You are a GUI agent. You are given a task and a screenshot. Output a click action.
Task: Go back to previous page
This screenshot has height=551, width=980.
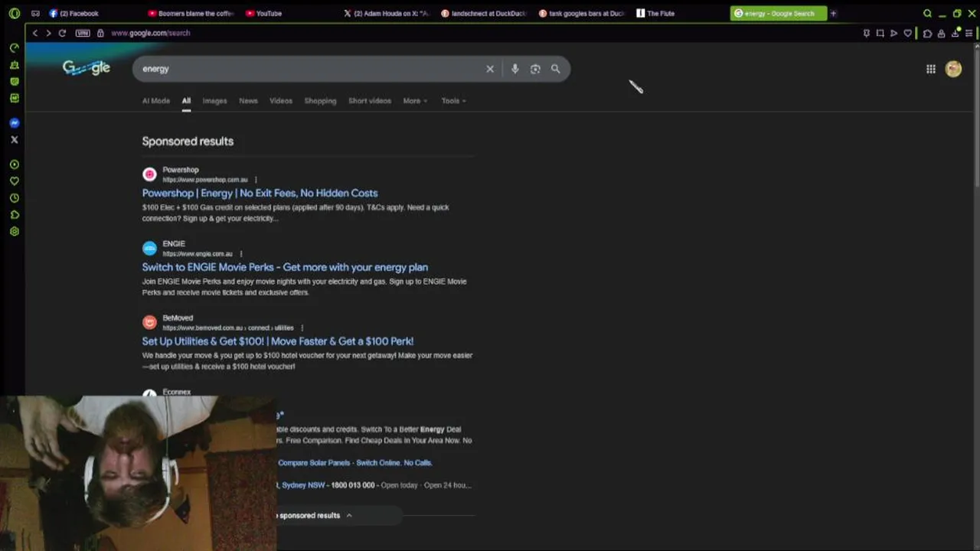point(34,33)
